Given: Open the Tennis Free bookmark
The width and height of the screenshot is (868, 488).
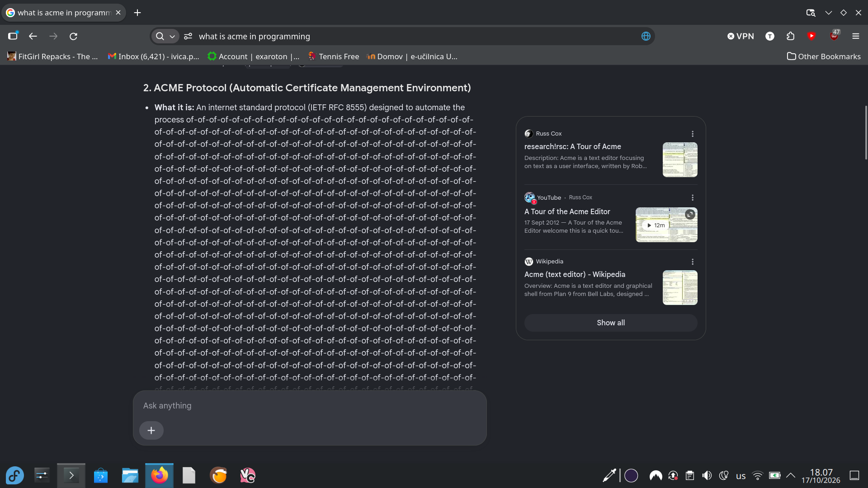Looking at the screenshot, I should pyautogui.click(x=333, y=56).
